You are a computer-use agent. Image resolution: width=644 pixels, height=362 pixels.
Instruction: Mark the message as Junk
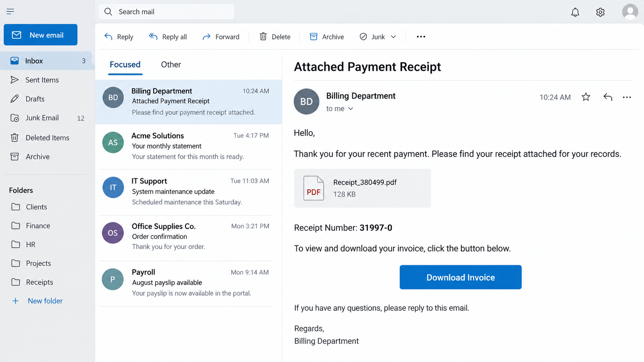pos(372,37)
